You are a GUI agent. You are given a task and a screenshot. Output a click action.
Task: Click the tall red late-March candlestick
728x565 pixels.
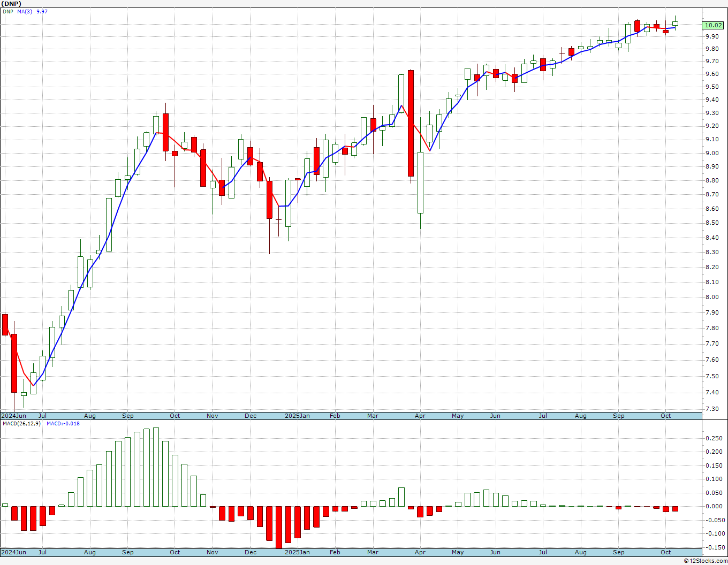point(411,123)
